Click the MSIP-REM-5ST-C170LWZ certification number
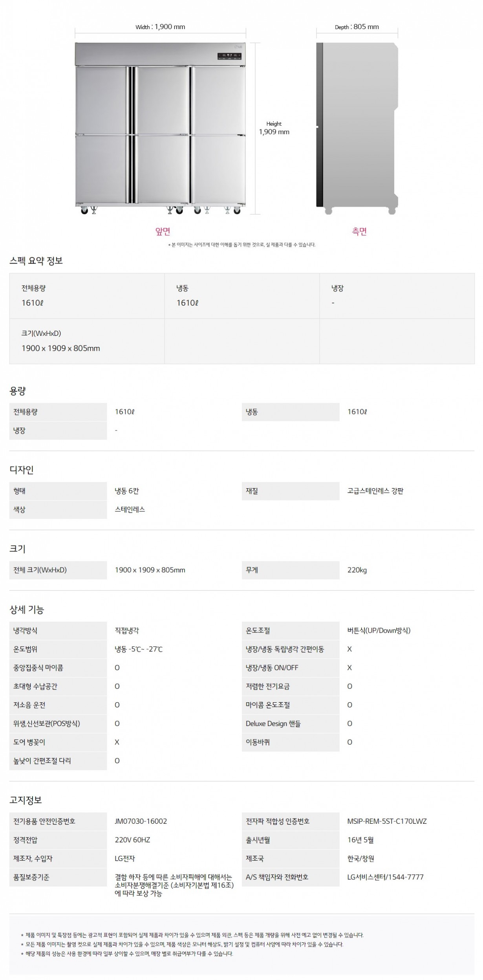The width and height of the screenshot is (483, 980). pyautogui.click(x=387, y=821)
